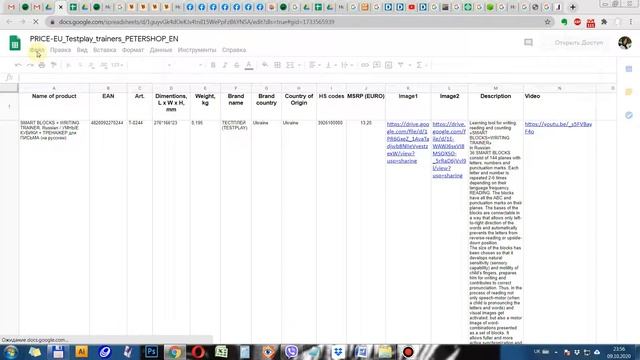Insert a chart from the toolbar
Screen dimensions: 640x360
[x=389, y=65]
